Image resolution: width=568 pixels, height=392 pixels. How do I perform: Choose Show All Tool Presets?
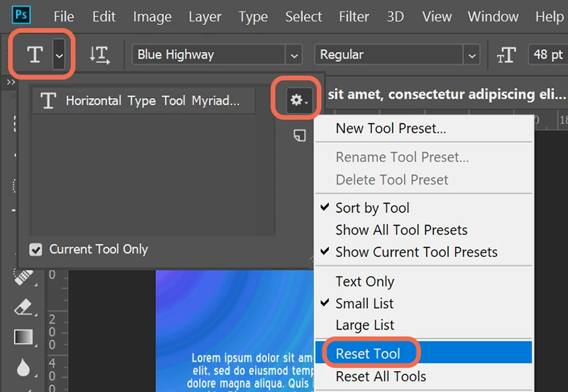pos(424,230)
